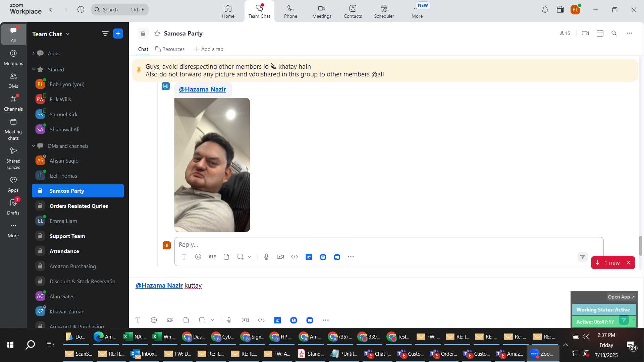Star the Samosa Party channel
The image size is (644, 362).
(157, 33)
